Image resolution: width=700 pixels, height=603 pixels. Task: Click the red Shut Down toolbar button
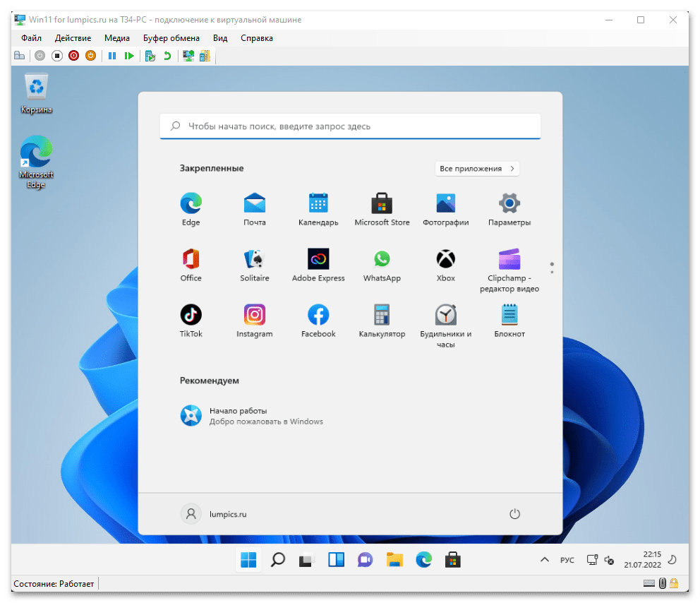73,56
